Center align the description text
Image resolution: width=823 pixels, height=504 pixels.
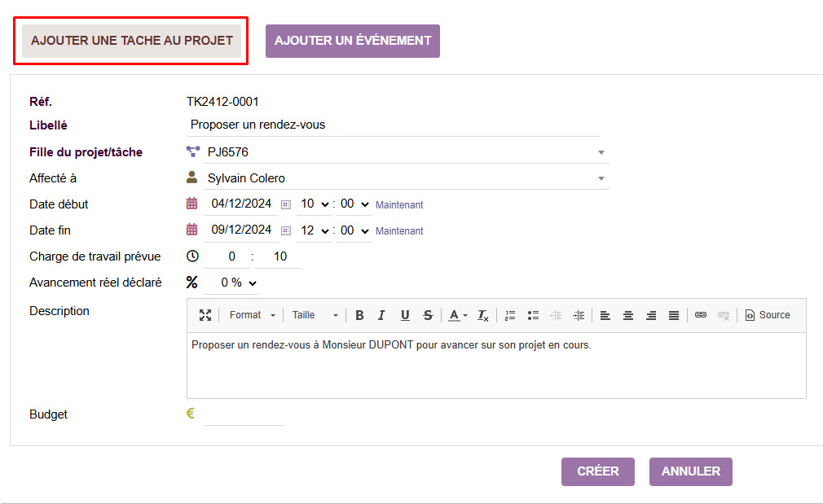pos(628,315)
